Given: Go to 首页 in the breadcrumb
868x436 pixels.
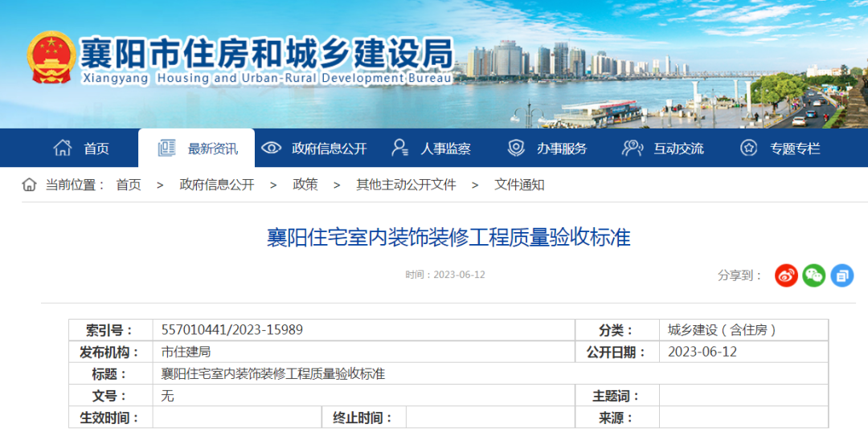Looking at the screenshot, I should (x=129, y=185).
